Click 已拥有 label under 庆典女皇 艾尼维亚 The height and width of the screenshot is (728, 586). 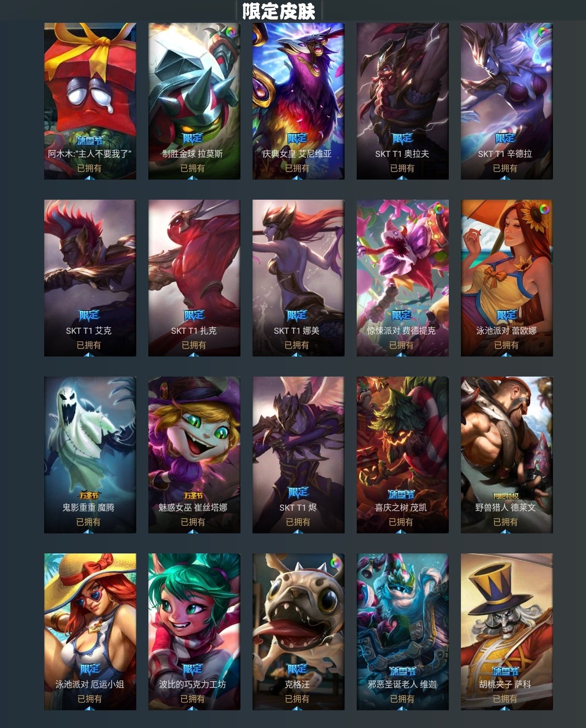[x=297, y=168]
